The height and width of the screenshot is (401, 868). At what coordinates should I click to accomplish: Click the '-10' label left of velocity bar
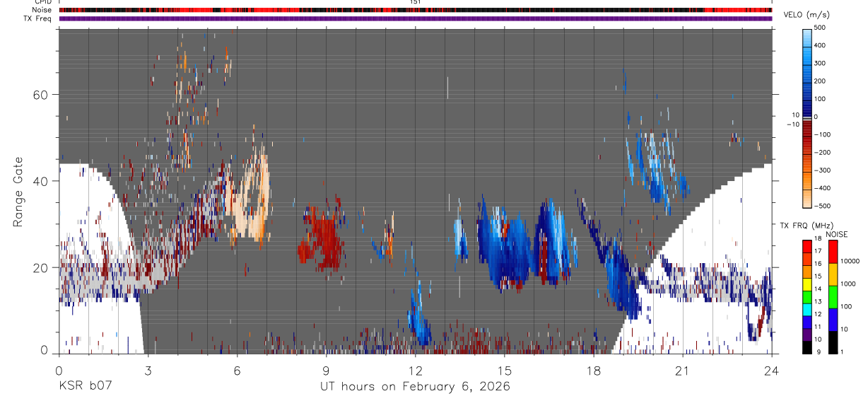792,124
